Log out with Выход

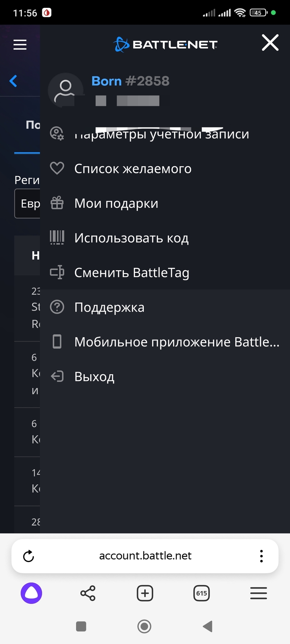[94, 377]
